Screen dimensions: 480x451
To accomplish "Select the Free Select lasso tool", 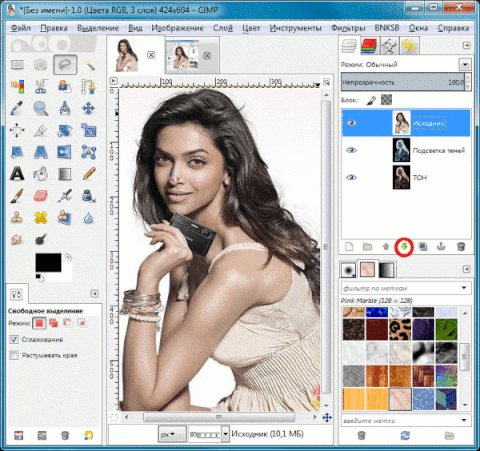I will coord(65,65).
